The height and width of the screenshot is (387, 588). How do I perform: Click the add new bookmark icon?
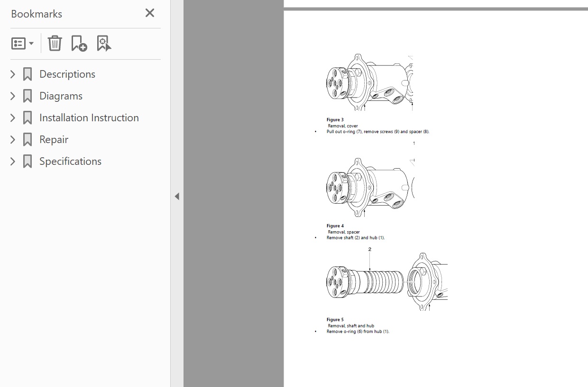(79, 44)
